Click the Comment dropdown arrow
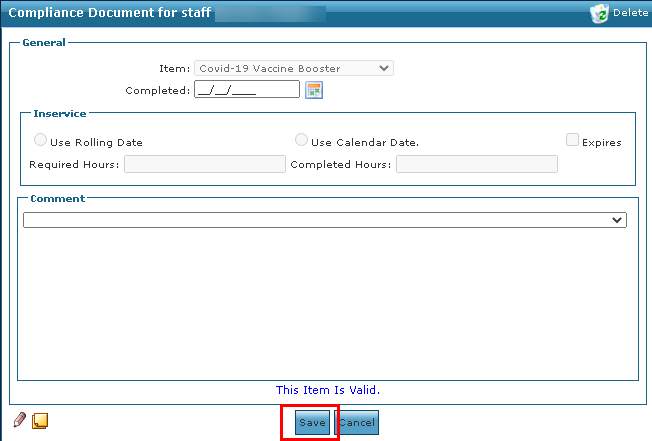This screenshot has height=441, width=652. [x=617, y=220]
